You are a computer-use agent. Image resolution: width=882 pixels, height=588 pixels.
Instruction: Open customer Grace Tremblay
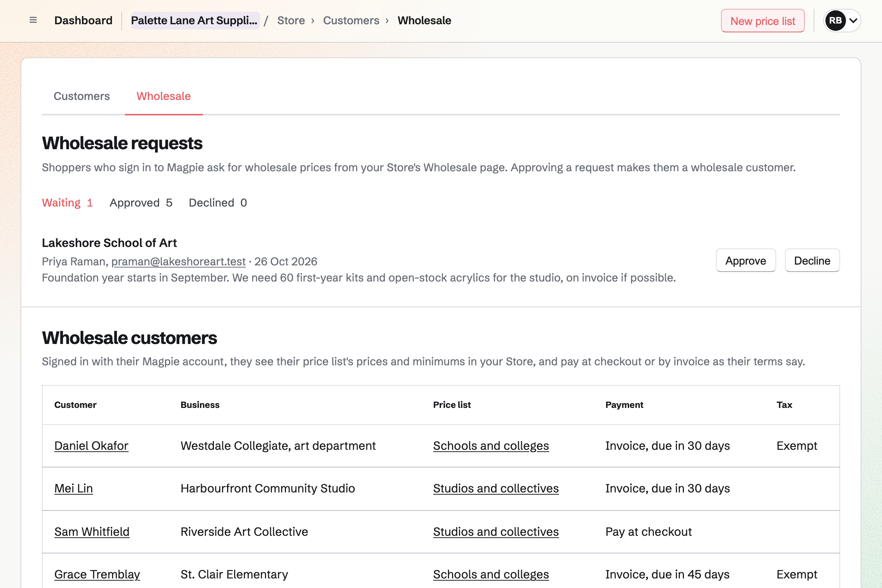click(x=97, y=574)
